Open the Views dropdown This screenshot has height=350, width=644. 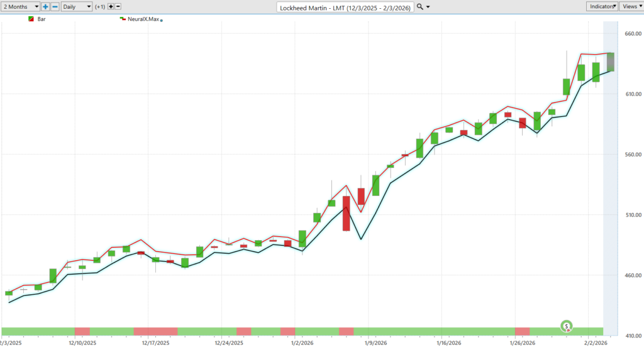coord(631,6)
